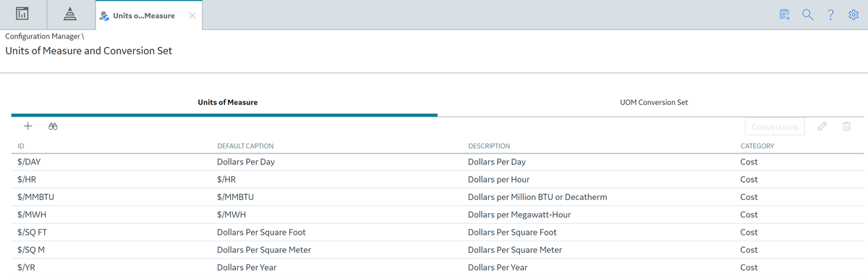This screenshot has width=868, height=276.
Task: Select the Units of Measure tab
Action: (228, 102)
